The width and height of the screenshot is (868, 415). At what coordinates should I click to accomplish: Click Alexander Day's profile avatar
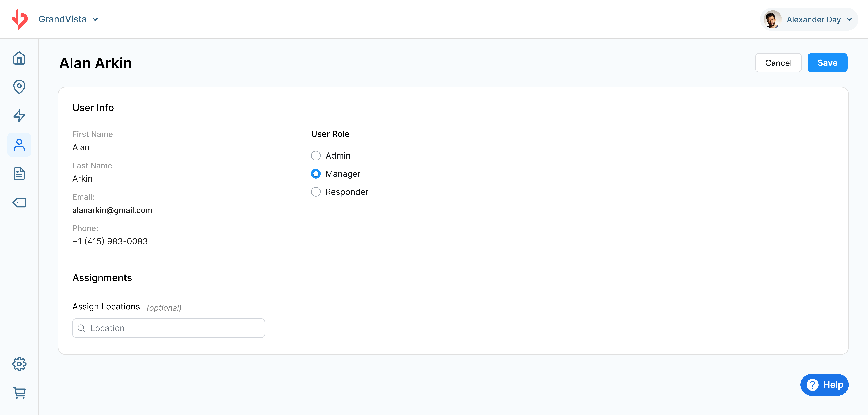[772, 20]
